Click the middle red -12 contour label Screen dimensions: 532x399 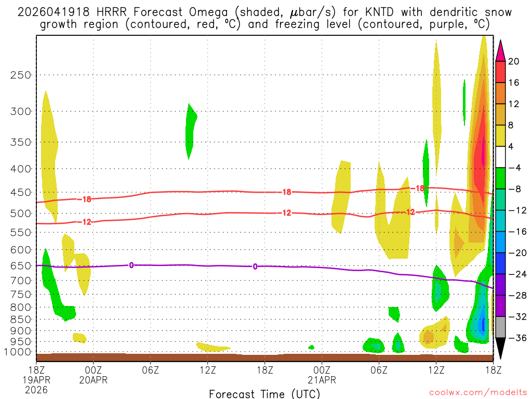coord(284,212)
